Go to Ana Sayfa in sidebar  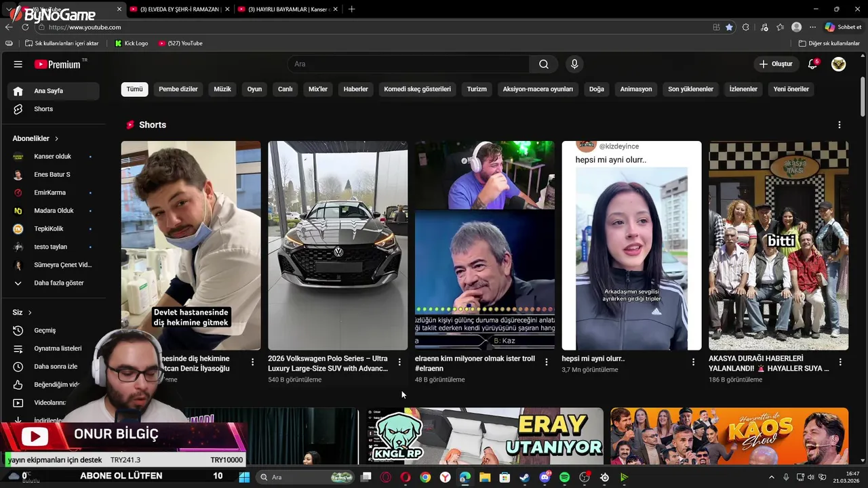click(x=53, y=91)
